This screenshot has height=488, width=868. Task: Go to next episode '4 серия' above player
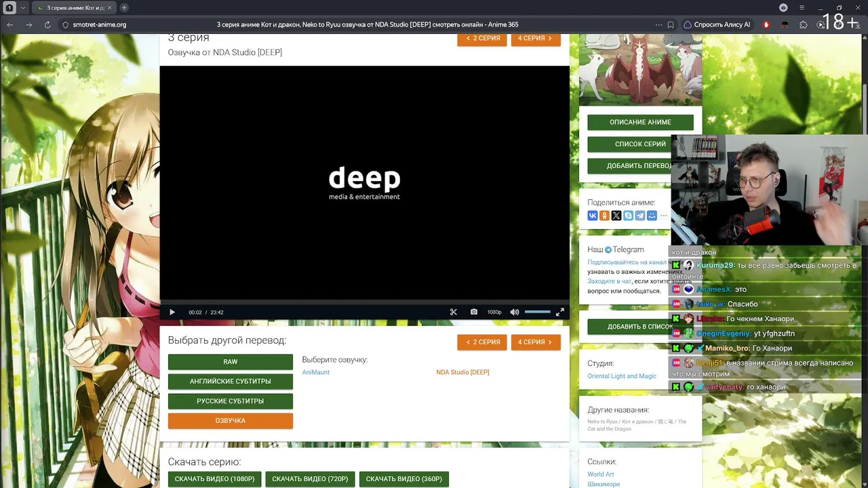coord(536,39)
